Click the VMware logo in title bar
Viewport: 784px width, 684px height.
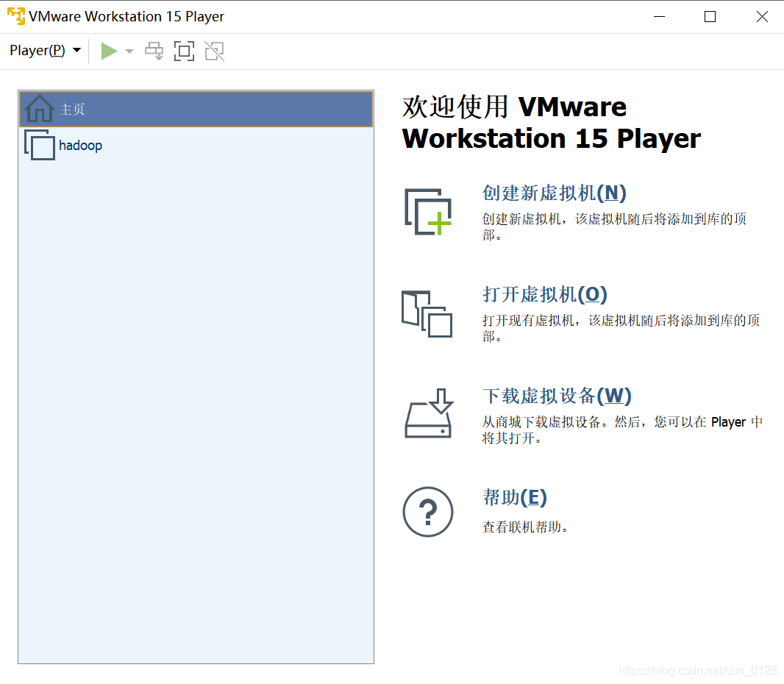pos(16,16)
